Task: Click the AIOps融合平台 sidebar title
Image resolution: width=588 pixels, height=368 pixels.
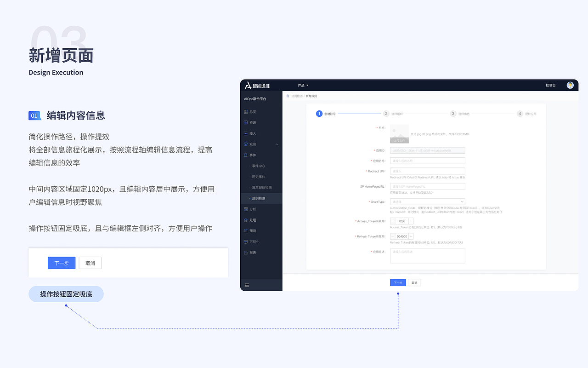Action: pos(255,99)
